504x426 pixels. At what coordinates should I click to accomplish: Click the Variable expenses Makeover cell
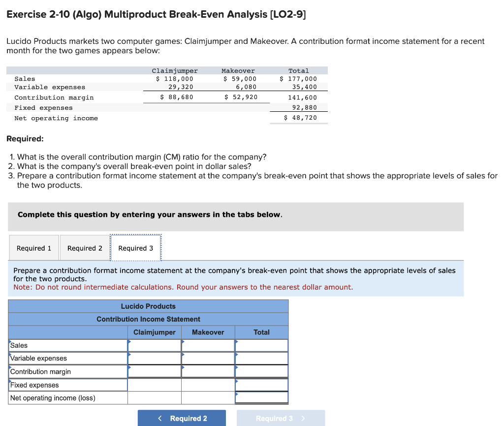(x=208, y=359)
